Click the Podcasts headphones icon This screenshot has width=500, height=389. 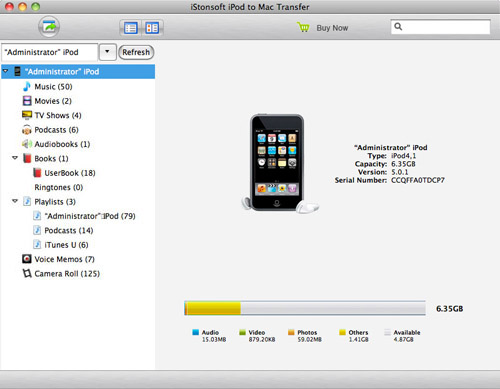point(27,130)
